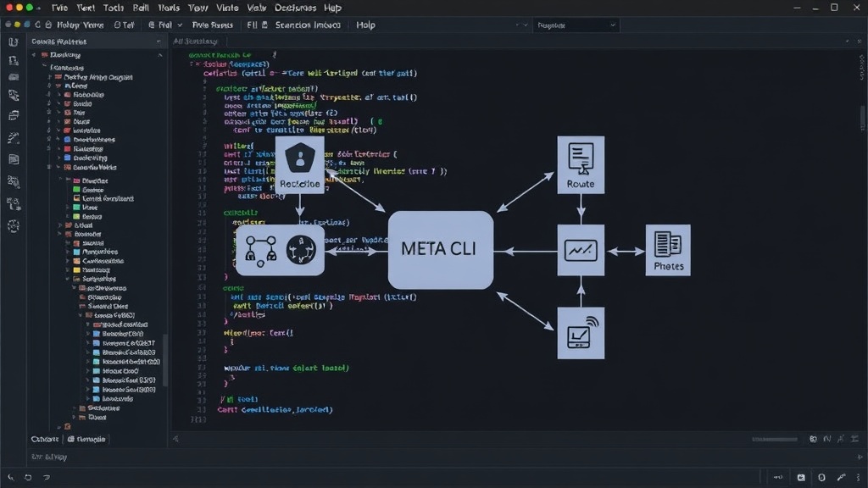Collapse the sidebar panel with the header chevron
The image size is (868, 488).
(x=159, y=42)
